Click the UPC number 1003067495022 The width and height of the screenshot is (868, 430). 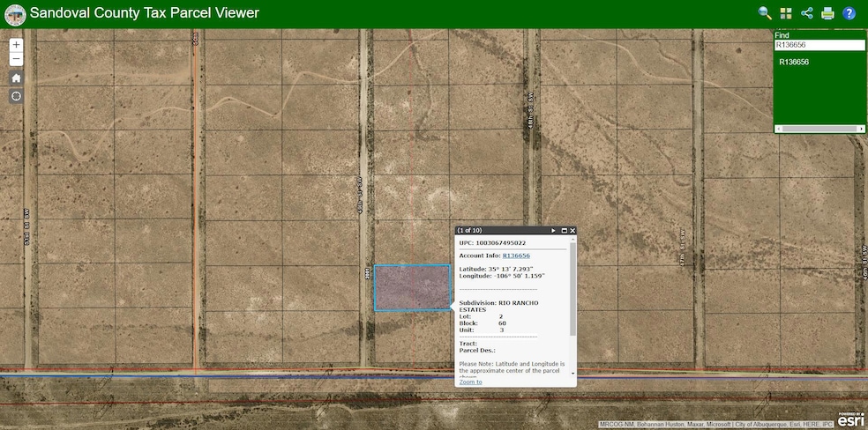(501, 242)
